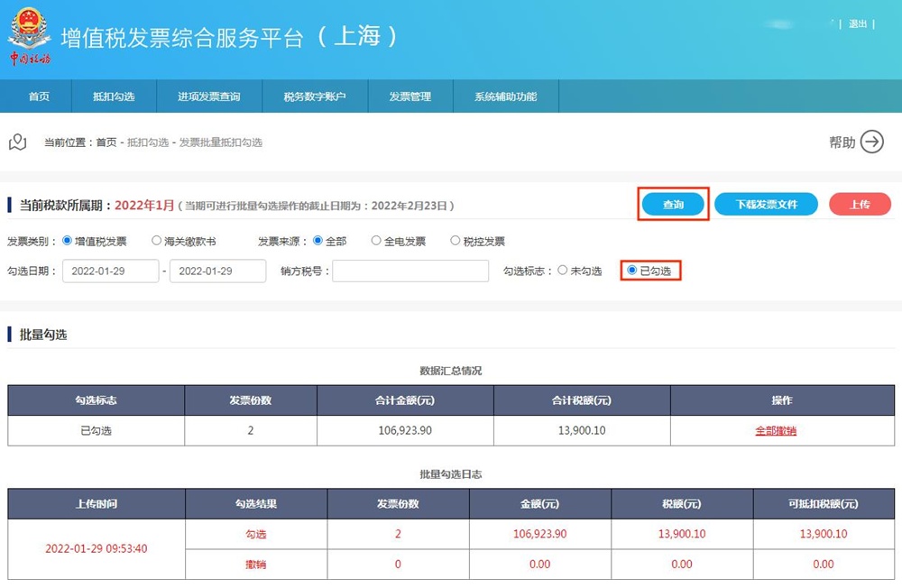
Task: Go to 税务数字账户 menu
Action: pyautogui.click(x=315, y=96)
